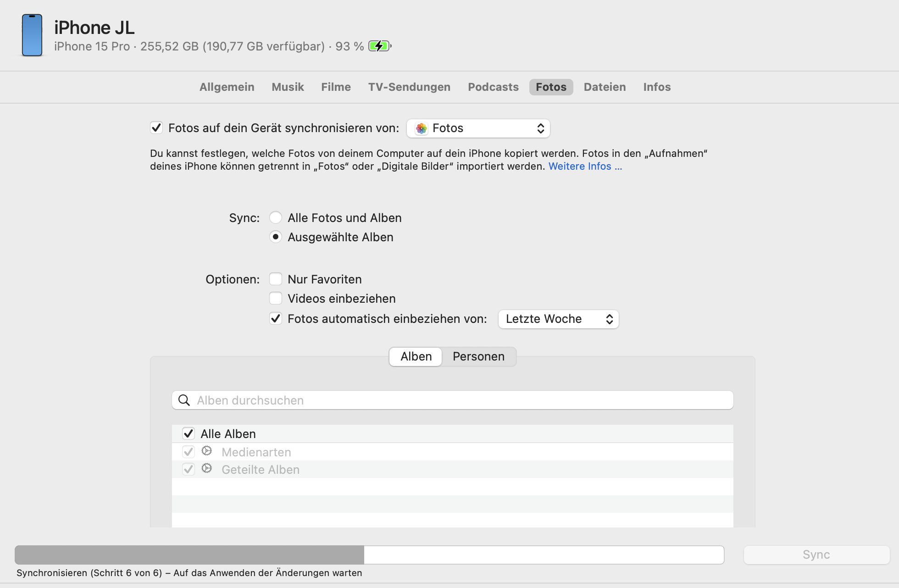This screenshot has width=899, height=588.
Task: Click the gear icon beside Medienarten
Action: pyautogui.click(x=207, y=451)
